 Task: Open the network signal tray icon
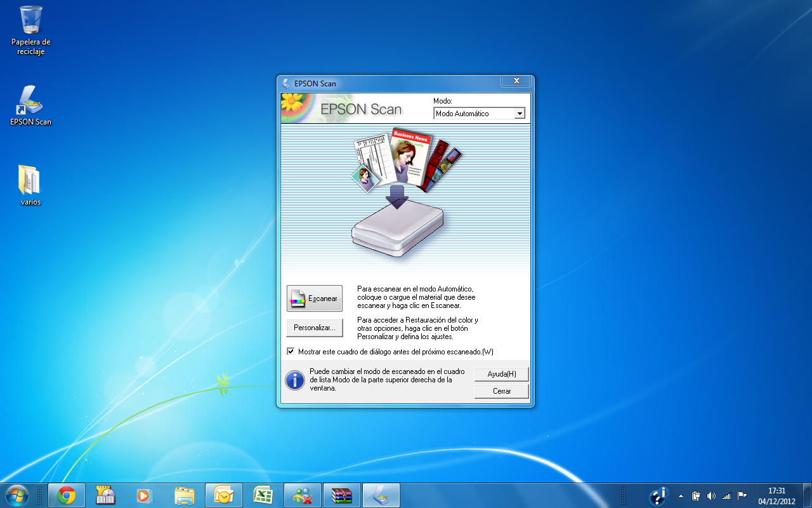(726, 496)
